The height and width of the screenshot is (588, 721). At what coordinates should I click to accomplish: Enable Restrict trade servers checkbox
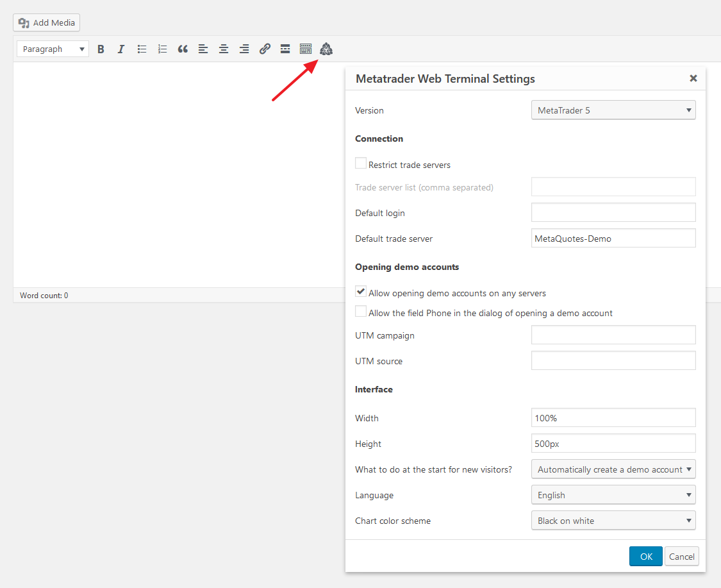361,164
